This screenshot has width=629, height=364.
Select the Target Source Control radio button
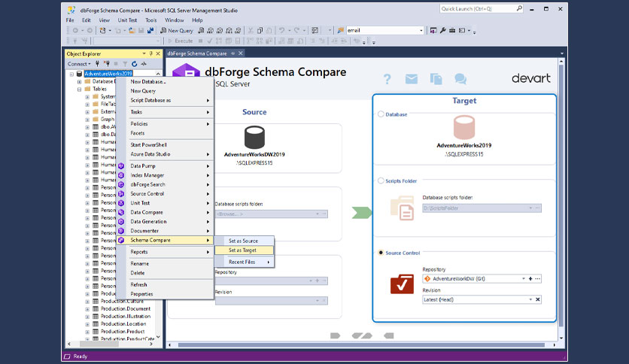381,253
